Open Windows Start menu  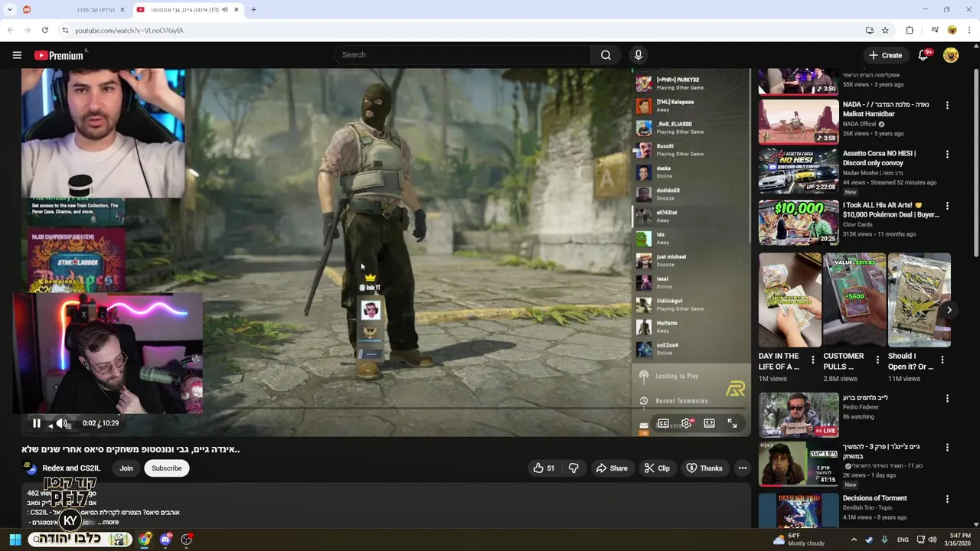tap(15, 540)
